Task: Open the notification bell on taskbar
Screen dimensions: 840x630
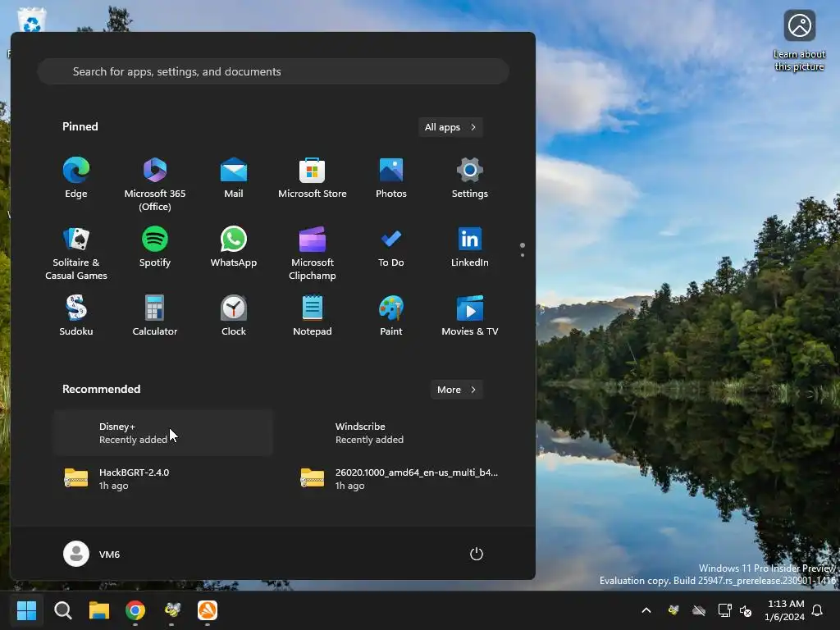Action: pos(818,610)
